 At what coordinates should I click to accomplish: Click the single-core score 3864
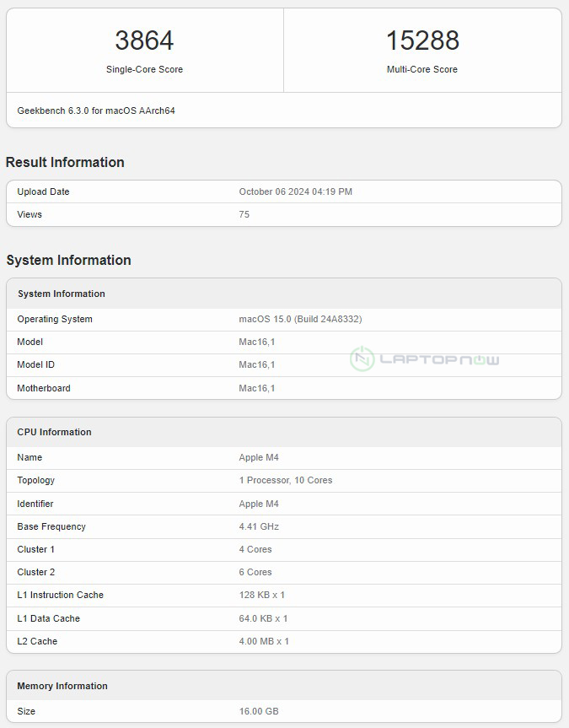point(144,40)
